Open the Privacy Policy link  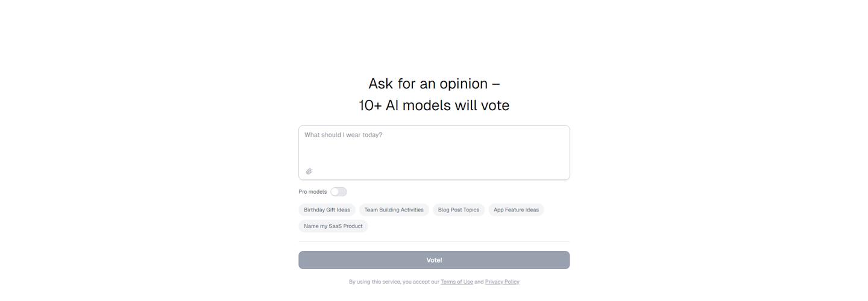tap(502, 282)
